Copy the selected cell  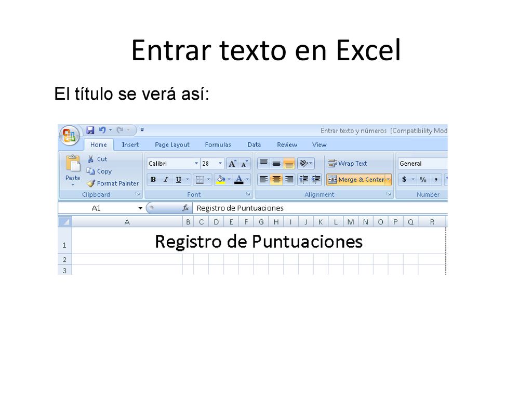tap(99, 171)
